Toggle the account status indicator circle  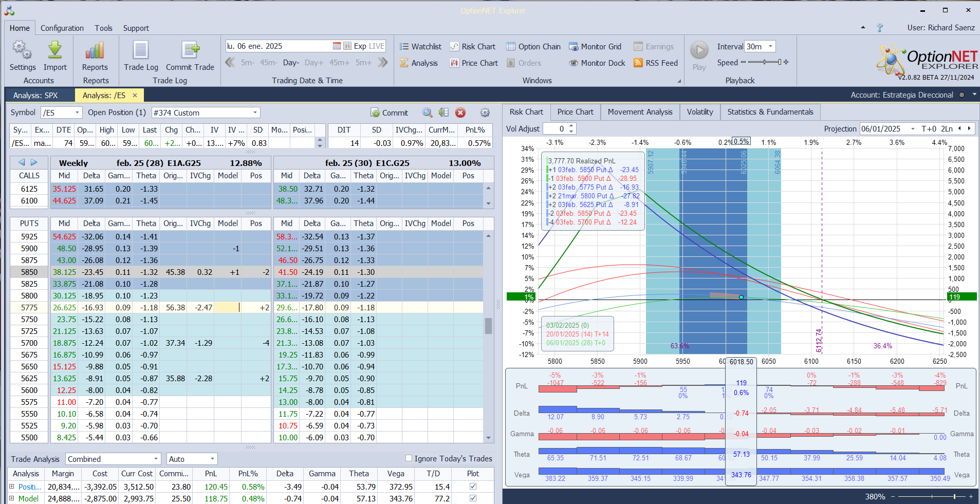point(961,95)
